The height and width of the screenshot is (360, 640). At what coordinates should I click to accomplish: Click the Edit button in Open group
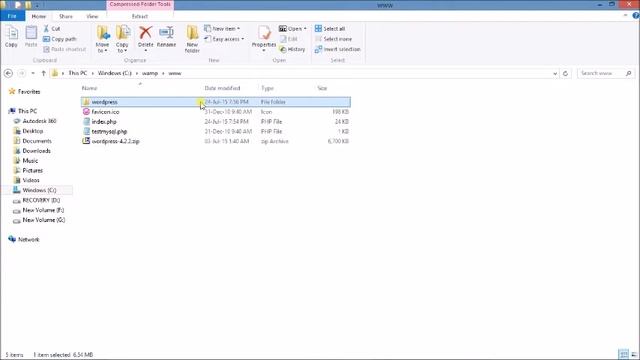(x=289, y=39)
